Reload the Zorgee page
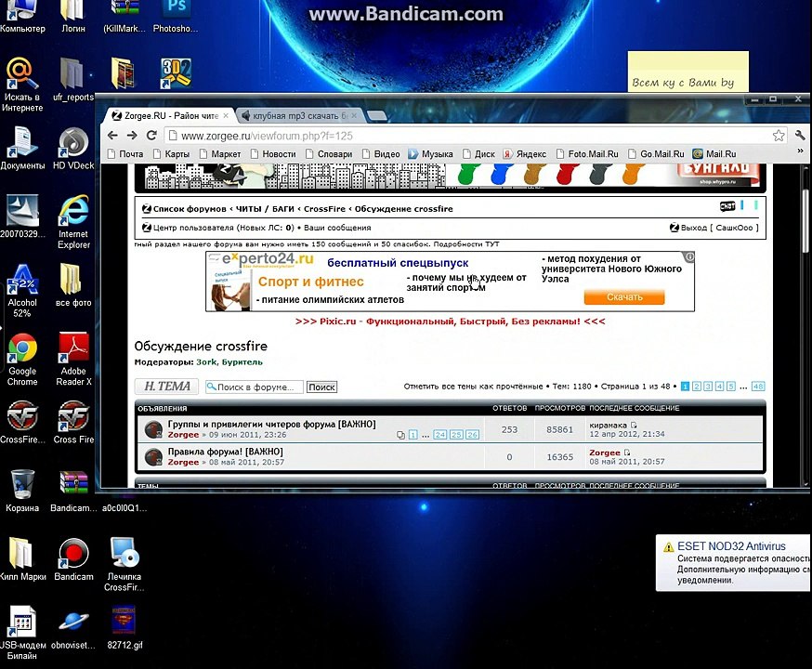 click(x=151, y=135)
